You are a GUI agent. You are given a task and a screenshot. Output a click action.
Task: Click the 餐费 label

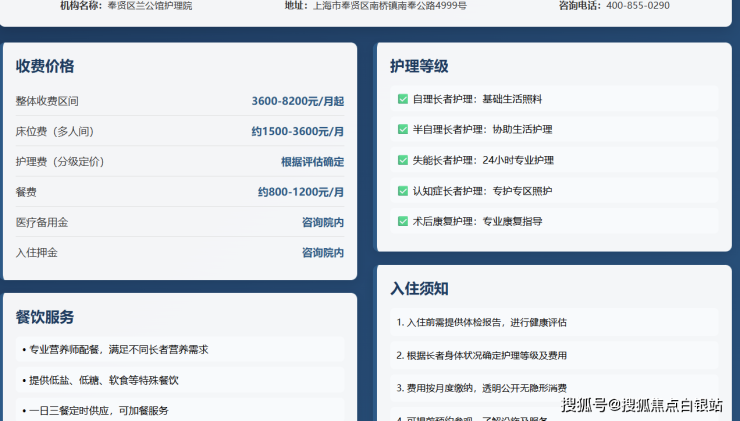(x=26, y=192)
